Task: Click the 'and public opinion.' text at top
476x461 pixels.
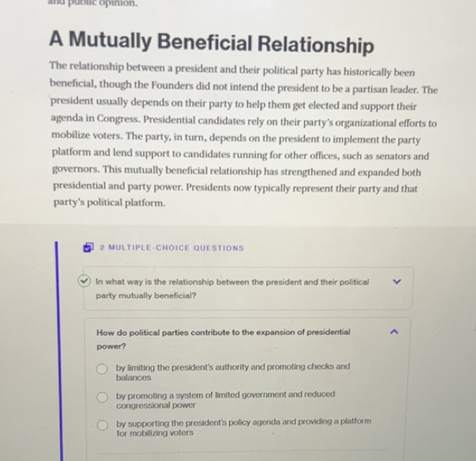Action: click(x=90, y=4)
